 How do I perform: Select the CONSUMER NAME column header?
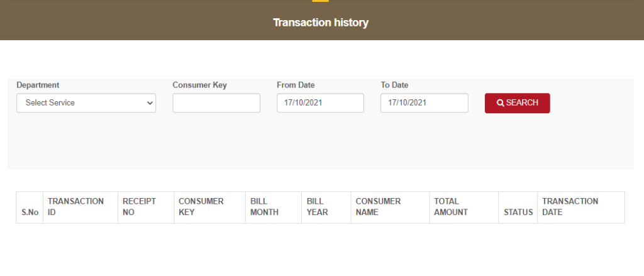(x=391, y=207)
